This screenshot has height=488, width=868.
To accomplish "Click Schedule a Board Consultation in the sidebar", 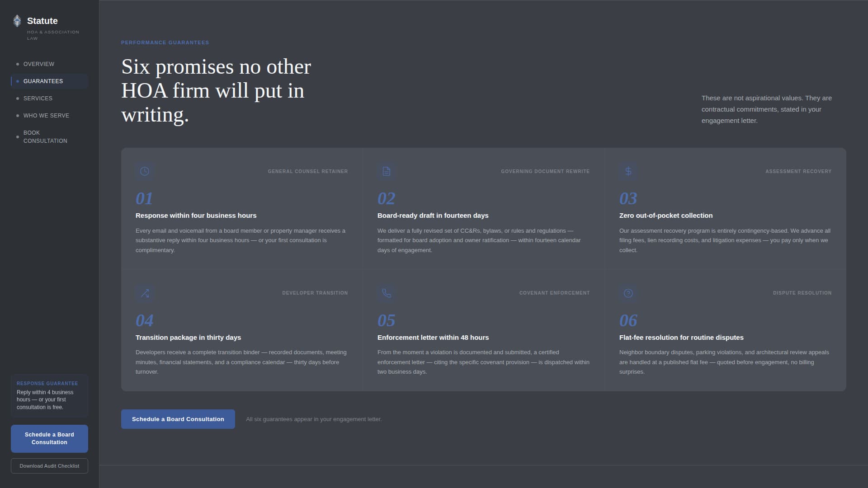I will (x=49, y=438).
